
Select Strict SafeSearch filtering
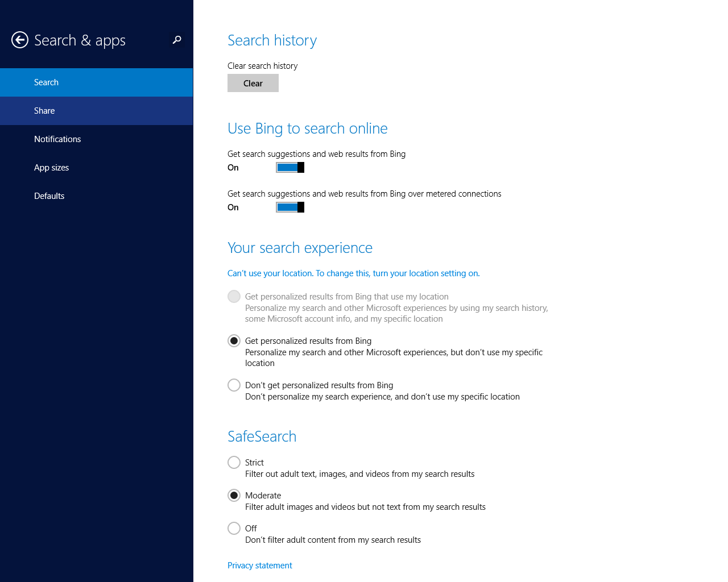point(234,462)
